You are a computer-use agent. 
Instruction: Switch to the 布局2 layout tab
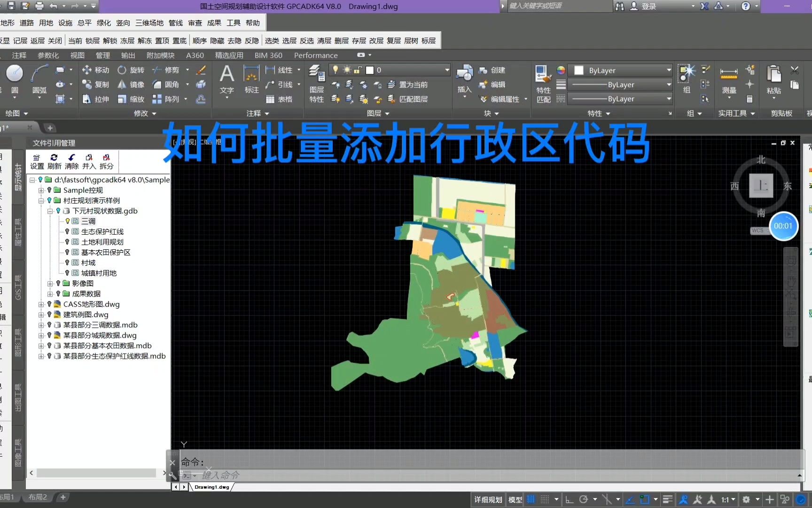point(38,497)
